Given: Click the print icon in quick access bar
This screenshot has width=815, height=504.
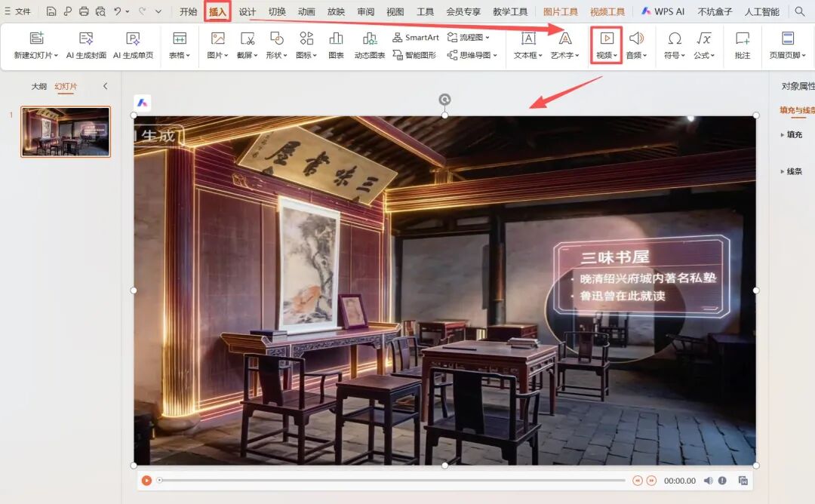Looking at the screenshot, I should pyautogui.click(x=84, y=11).
